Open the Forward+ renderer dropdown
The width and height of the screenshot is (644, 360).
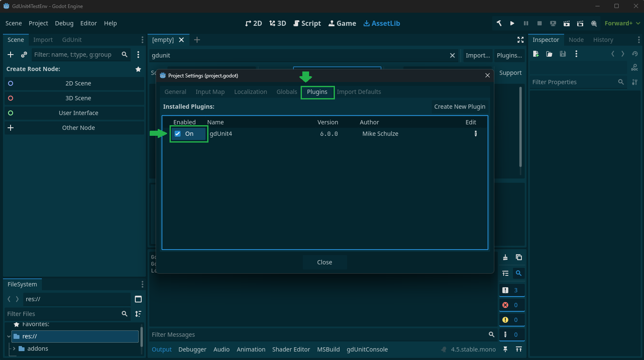pyautogui.click(x=622, y=23)
